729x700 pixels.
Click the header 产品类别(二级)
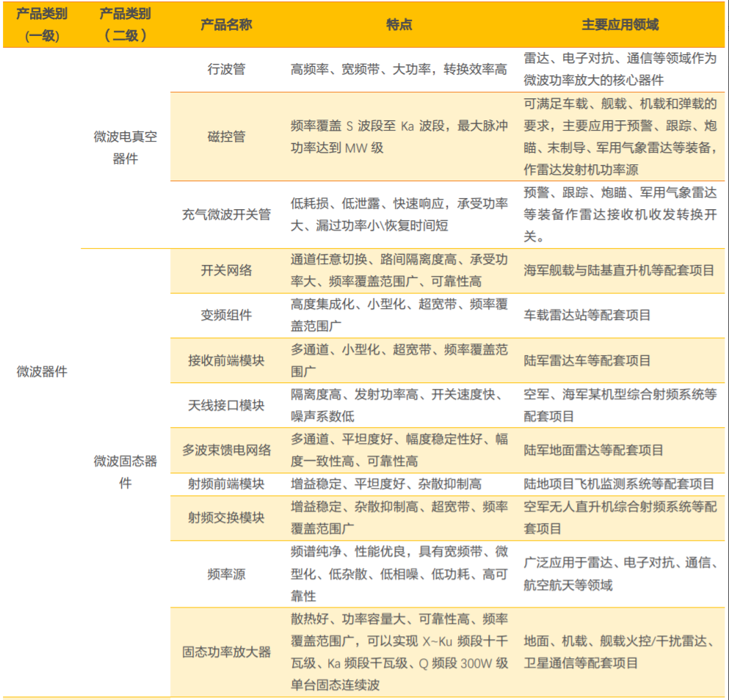[125, 25]
